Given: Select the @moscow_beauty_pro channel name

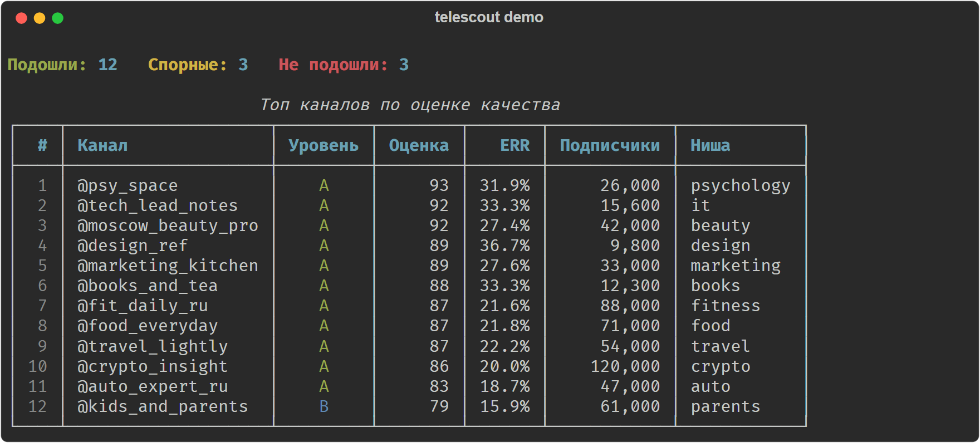Looking at the screenshot, I should click(x=168, y=225).
